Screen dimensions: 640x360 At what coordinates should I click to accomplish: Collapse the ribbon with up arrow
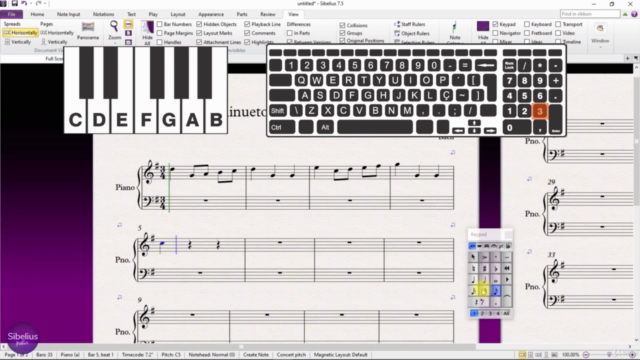click(625, 14)
